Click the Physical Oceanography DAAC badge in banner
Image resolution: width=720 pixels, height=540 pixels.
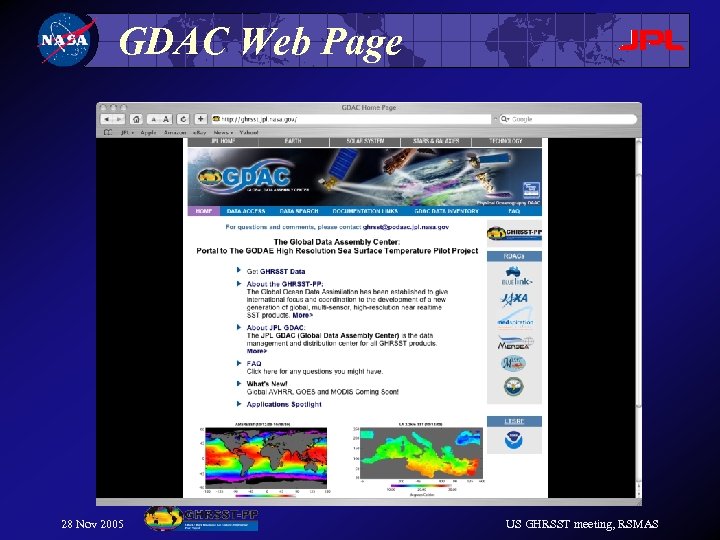click(x=531, y=190)
